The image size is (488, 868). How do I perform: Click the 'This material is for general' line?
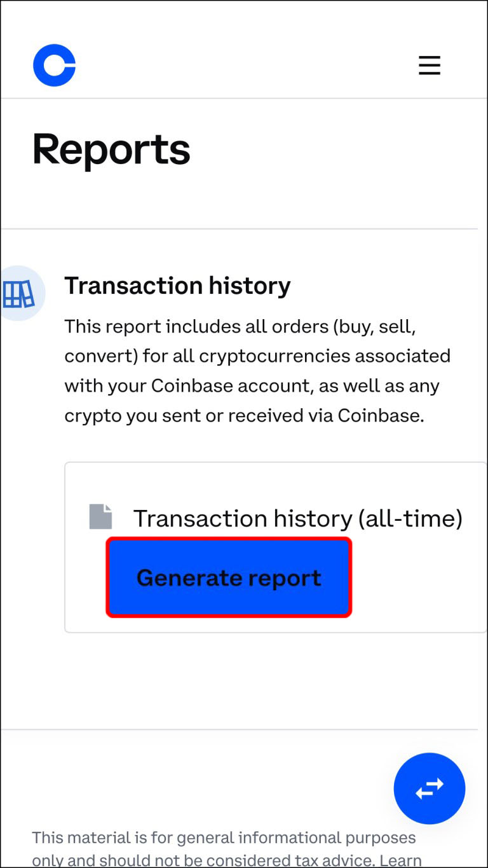[224, 837]
